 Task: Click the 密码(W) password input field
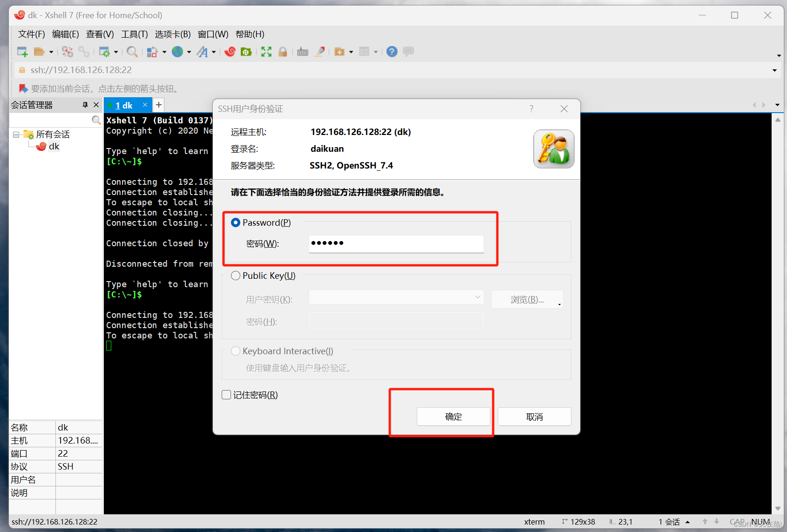(396, 244)
